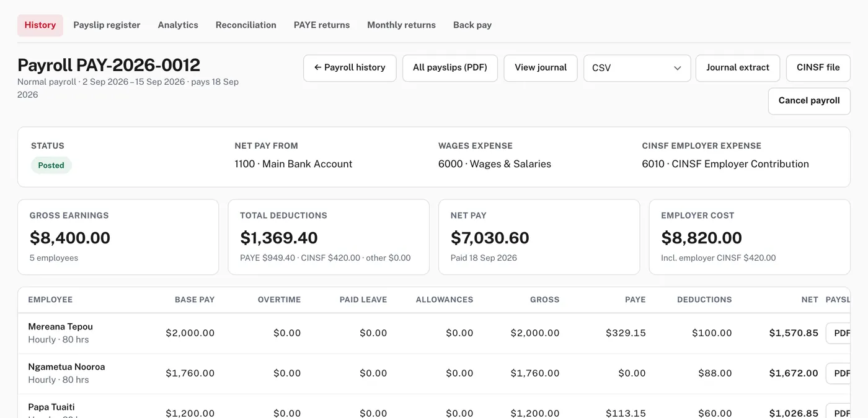
Task: Click the NET column header
Action: 810,300
